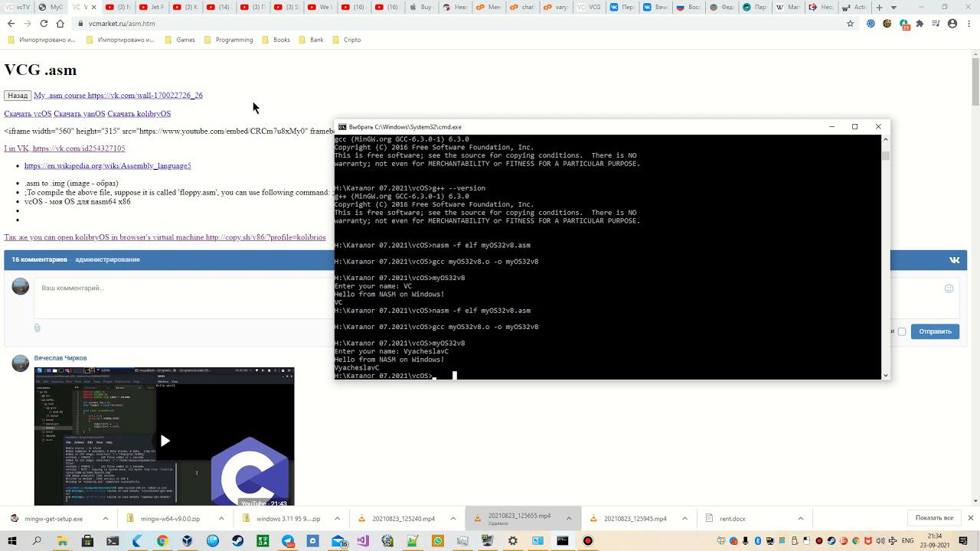Image resolution: width=980 pixels, height=551 pixels.
Task: Open the Chrome profile avatar
Action: coord(952,24)
